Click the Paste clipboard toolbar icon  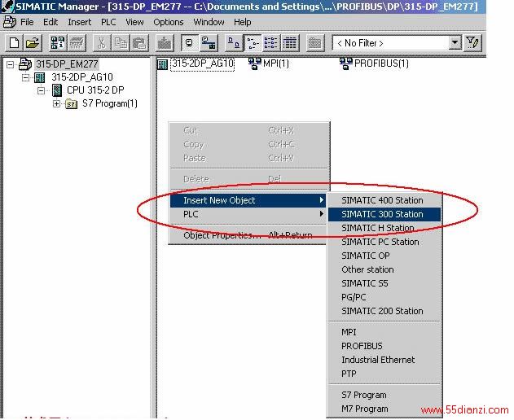[139, 43]
